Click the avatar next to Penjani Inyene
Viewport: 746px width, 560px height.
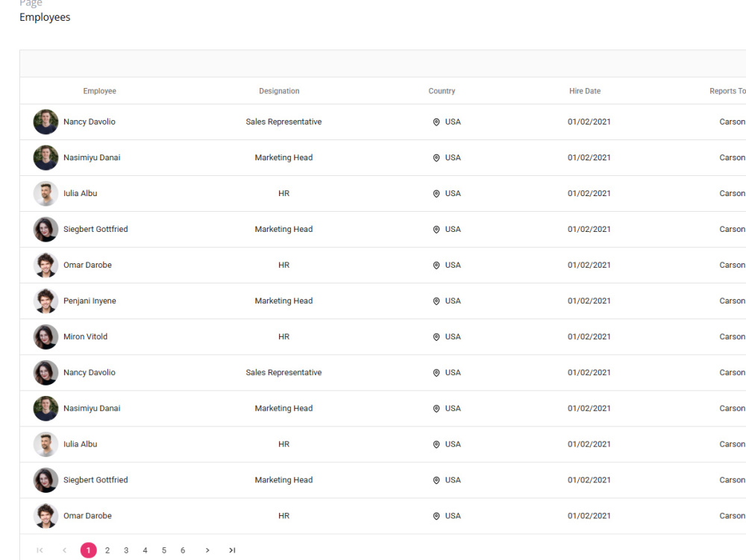(x=46, y=301)
